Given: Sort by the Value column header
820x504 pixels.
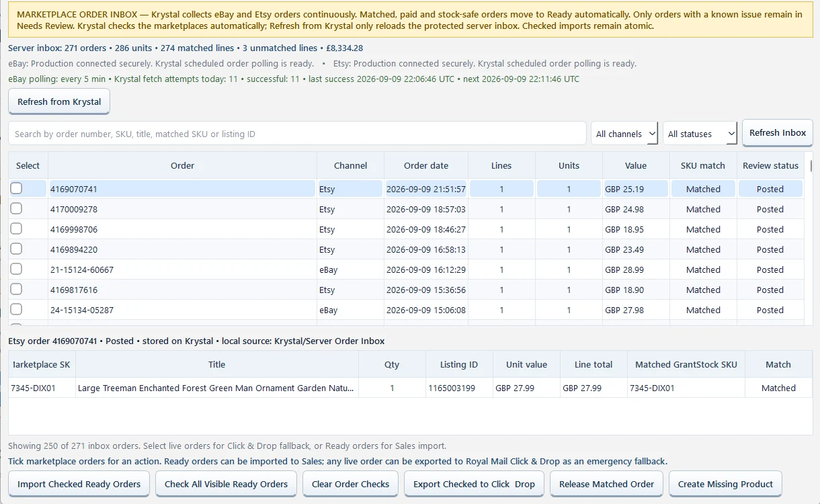Looking at the screenshot, I should [x=636, y=165].
